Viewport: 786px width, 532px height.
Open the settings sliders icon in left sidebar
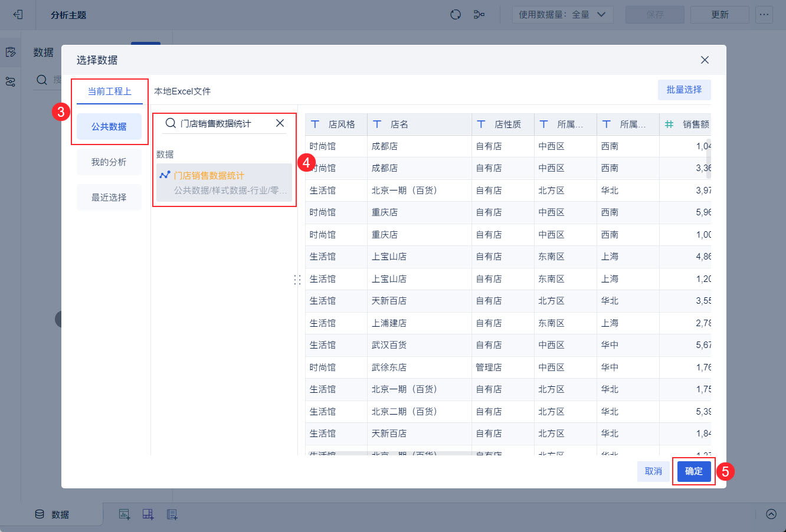(11, 82)
